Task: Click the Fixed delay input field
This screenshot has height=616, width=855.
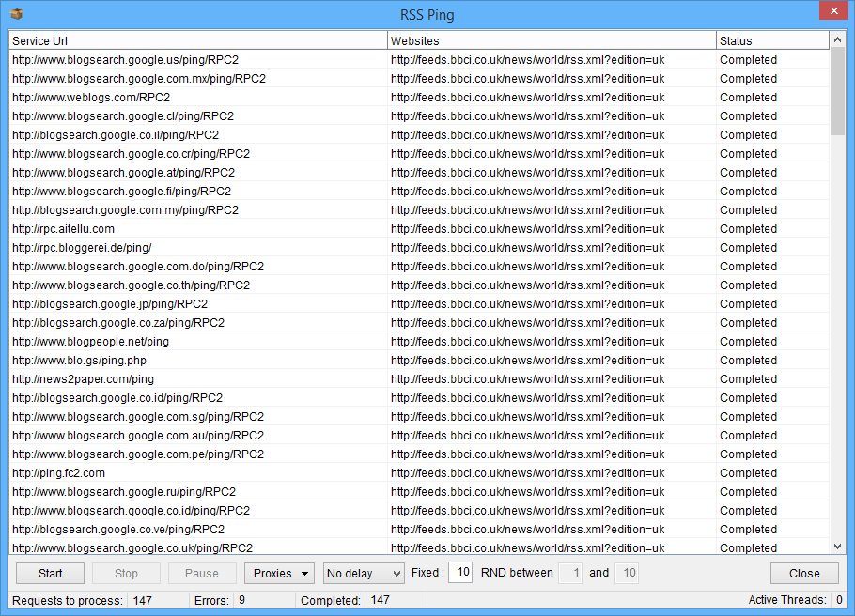Action: tap(459, 573)
